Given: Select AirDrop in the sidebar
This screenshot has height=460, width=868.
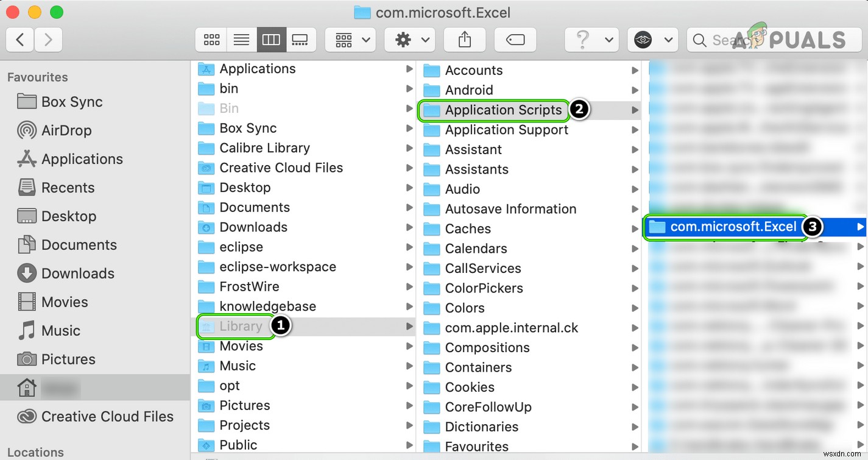Looking at the screenshot, I should click(x=67, y=130).
